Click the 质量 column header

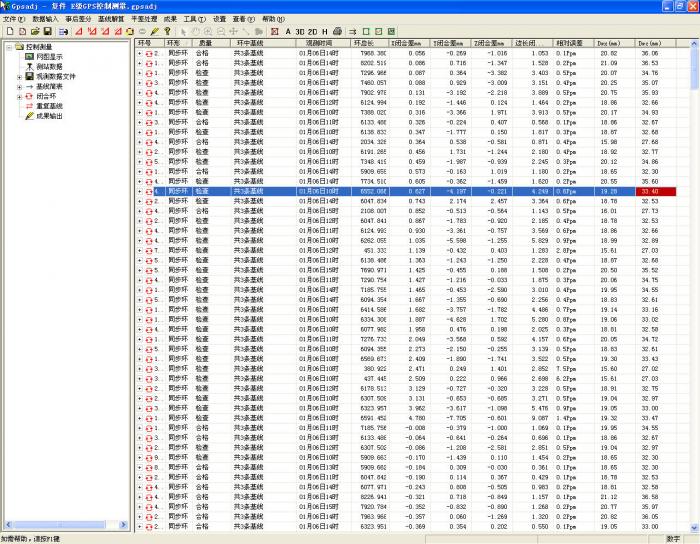point(205,44)
